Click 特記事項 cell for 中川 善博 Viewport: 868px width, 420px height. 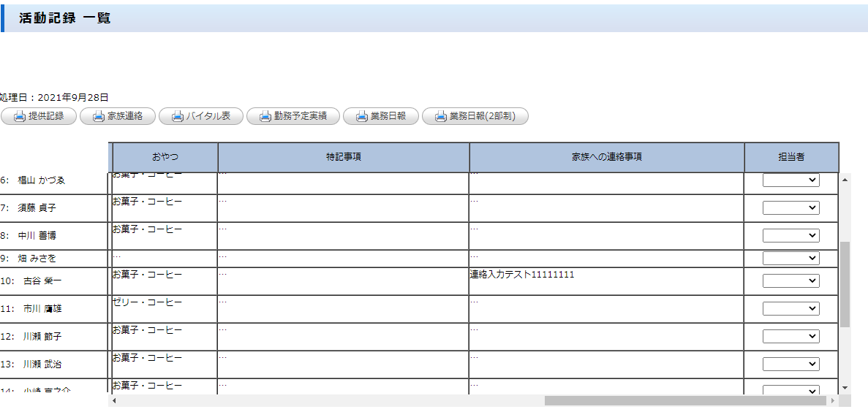(x=343, y=236)
